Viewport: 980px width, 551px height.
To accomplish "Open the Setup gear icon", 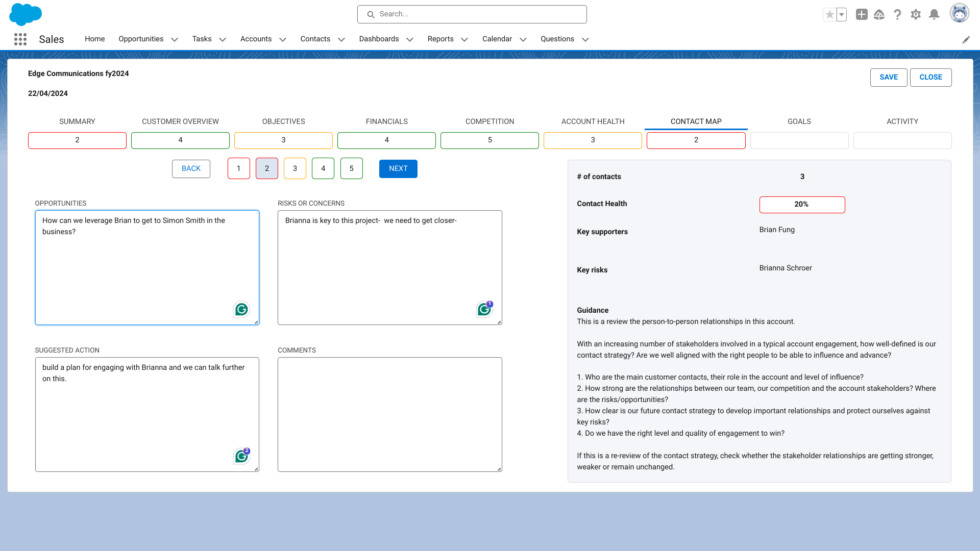I will (x=916, y=14).
